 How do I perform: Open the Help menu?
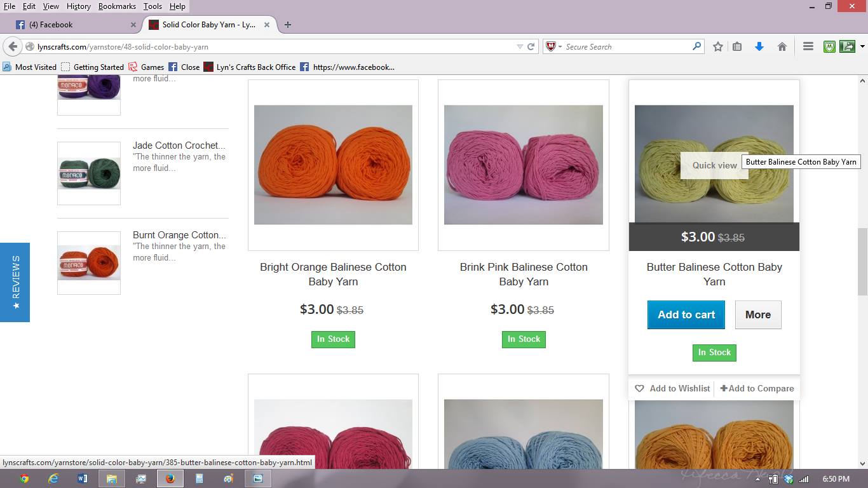(x=177, y=6)
